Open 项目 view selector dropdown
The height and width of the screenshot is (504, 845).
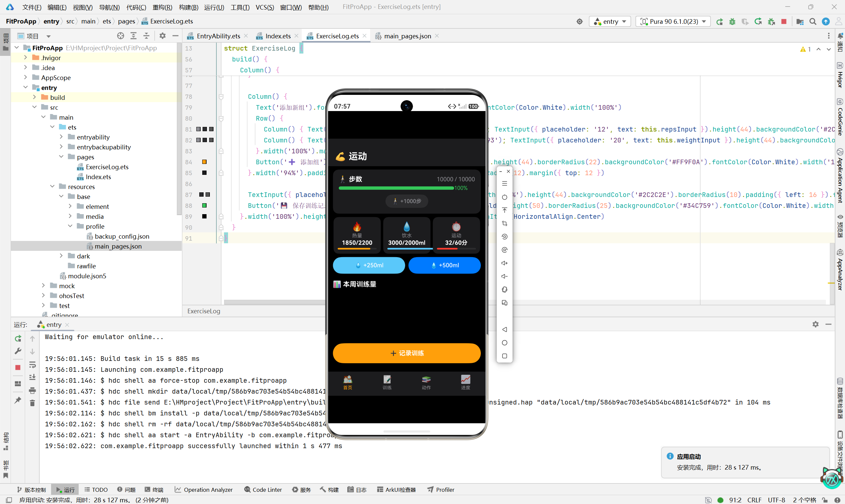click(49, 36)
